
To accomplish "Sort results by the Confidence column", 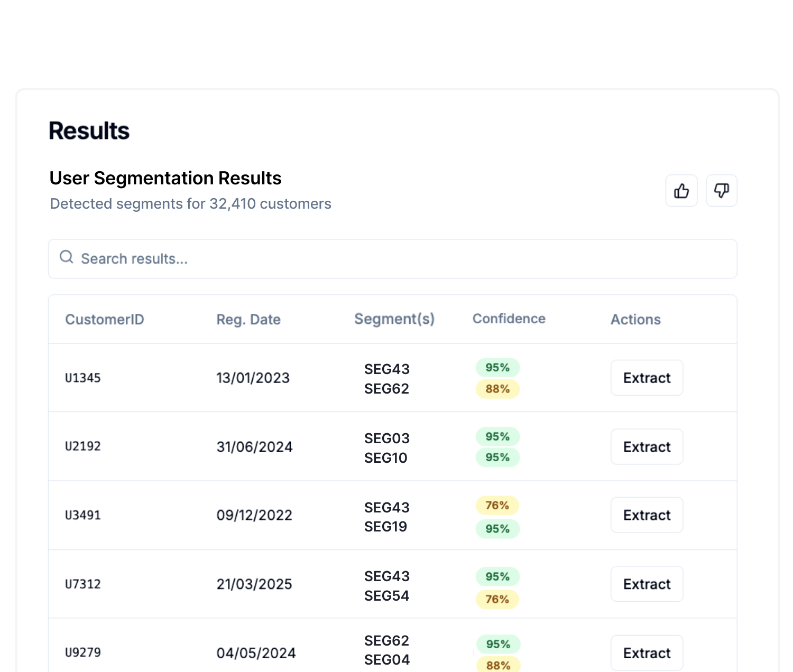I will click(509, 319).
